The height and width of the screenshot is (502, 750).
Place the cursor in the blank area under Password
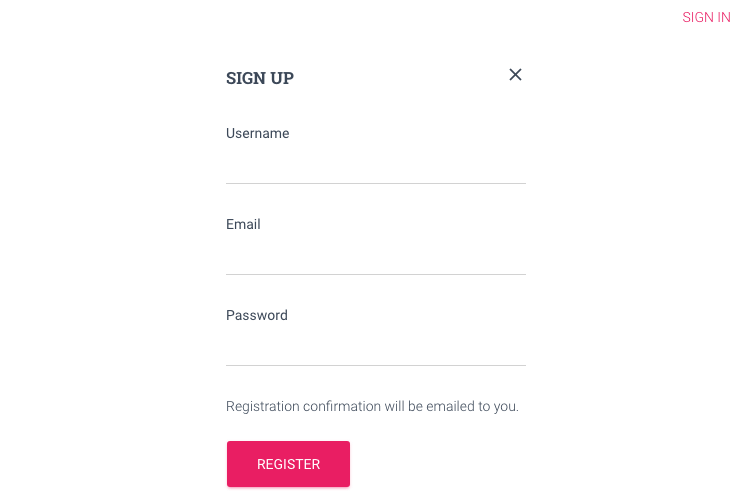[x=375, y=347]
